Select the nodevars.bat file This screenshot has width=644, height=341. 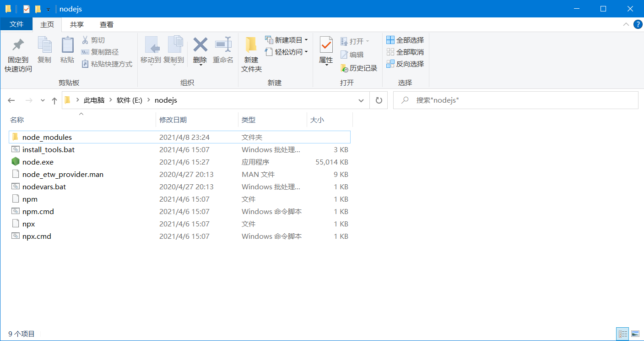(x=179, y=187)
